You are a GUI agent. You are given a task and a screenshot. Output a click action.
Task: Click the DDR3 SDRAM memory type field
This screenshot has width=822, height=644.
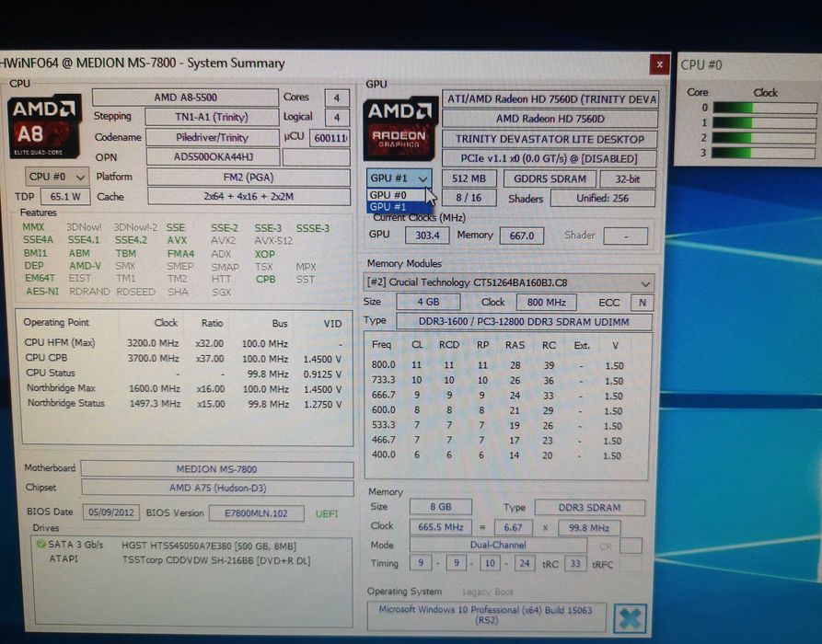(x=590, y=507)
